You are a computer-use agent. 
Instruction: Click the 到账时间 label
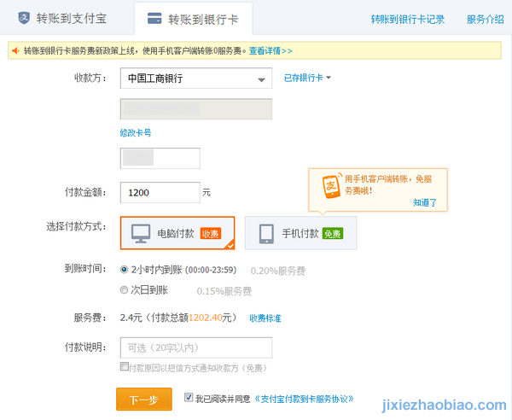point(85,269)
